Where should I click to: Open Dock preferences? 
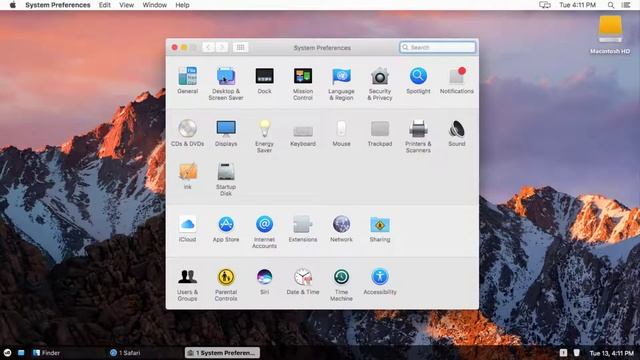pyautogui.click(x=264, y=80)
